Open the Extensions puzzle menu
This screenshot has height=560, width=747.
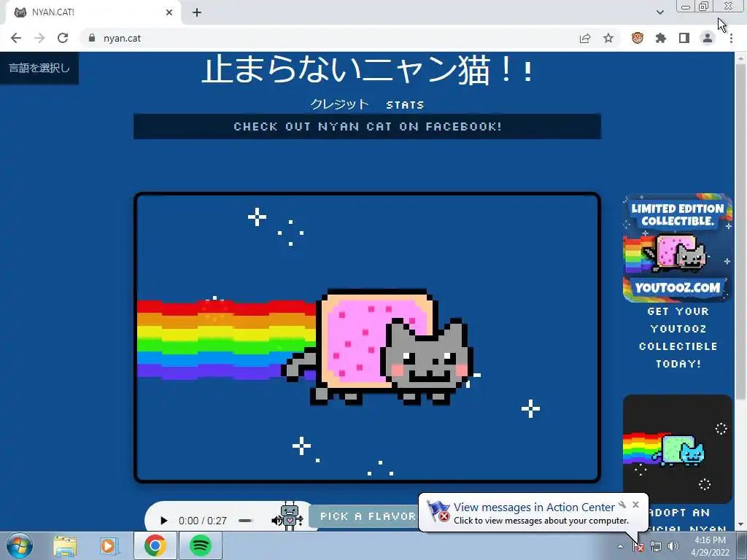[x=661, y=38]
